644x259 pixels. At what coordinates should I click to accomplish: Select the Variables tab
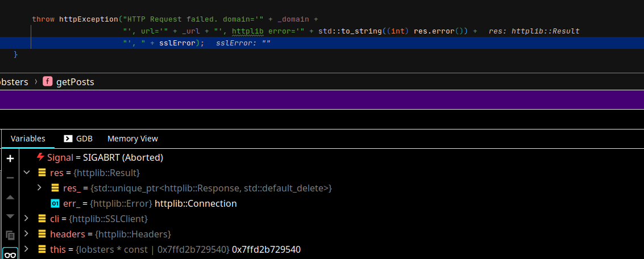click(x=28, y=139)
